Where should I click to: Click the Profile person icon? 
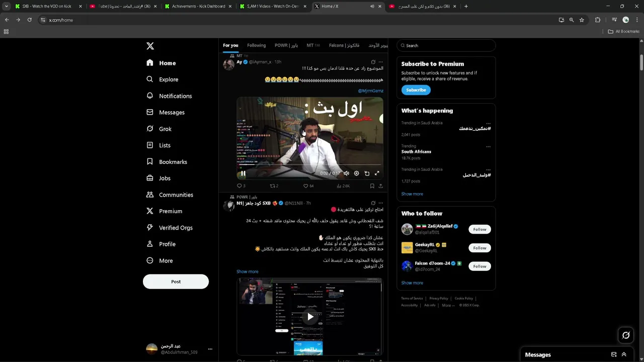(x=150, y=244)
